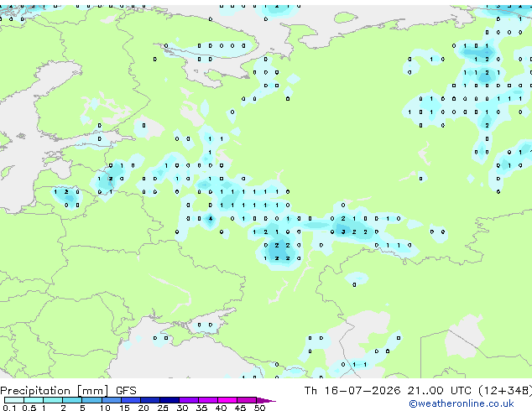Image resolution: width=532 pixels, height=411 pixels.
Task: Select the GFS model label
Action: [x=126, y=391]
